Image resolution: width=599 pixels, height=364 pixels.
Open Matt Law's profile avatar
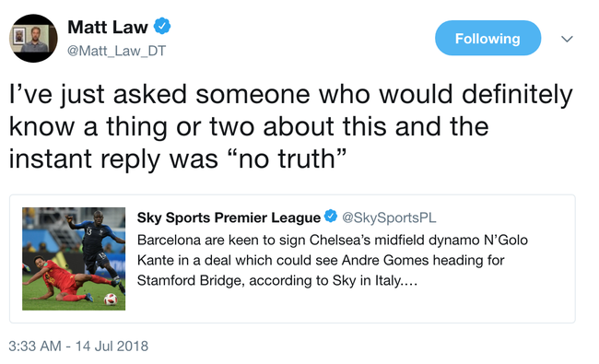pos(33,38)
